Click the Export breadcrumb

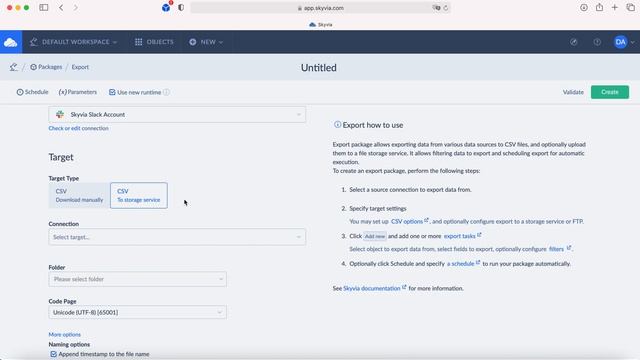click(80, 67)
